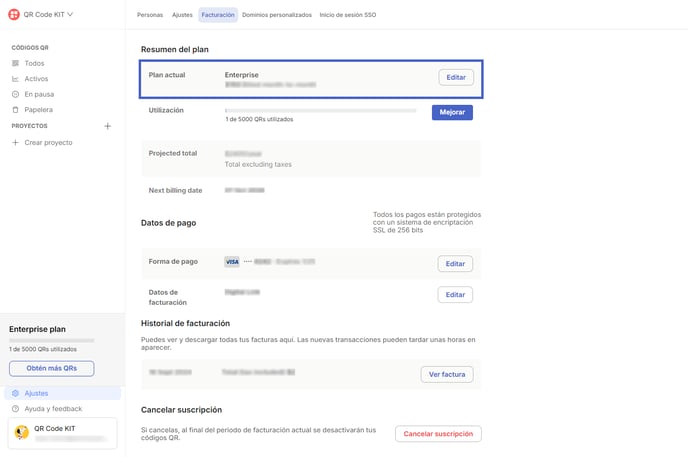Open Ayuda y feedback
The image size is (688, 457).
53,409
